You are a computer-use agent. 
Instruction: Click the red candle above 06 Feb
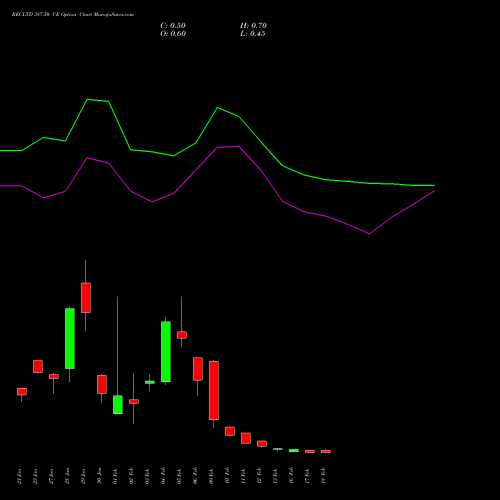[x=198, y=369]
